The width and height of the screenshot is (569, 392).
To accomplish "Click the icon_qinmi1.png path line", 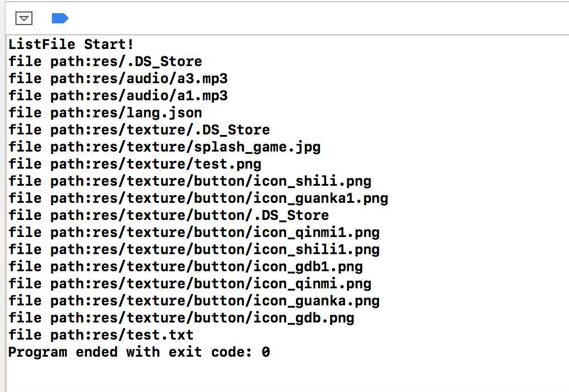I will 194,232.
